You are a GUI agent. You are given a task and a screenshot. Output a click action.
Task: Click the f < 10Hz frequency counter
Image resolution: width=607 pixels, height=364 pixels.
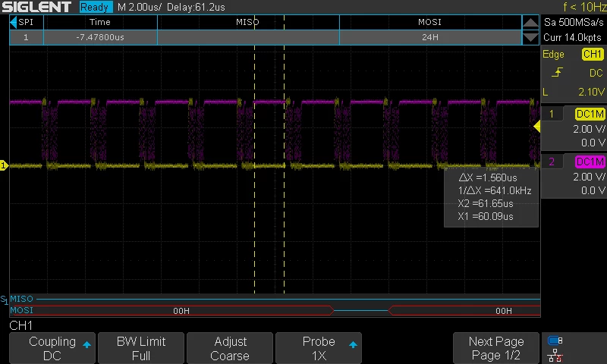click(585, 7)
